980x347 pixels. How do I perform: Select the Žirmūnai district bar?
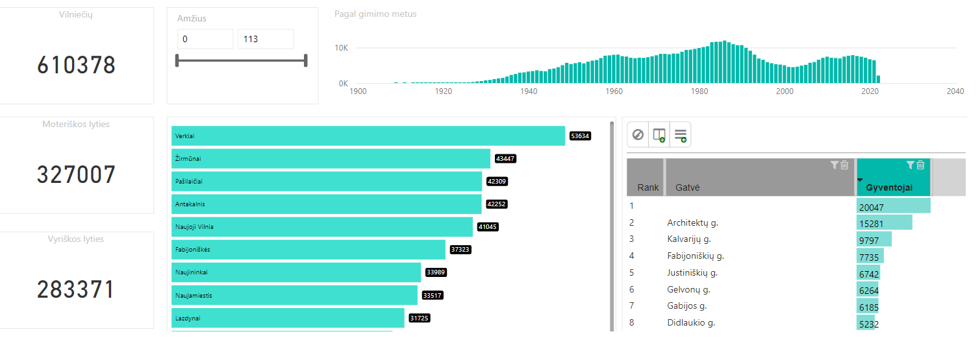pyautogui.click(x=331, y=159)
